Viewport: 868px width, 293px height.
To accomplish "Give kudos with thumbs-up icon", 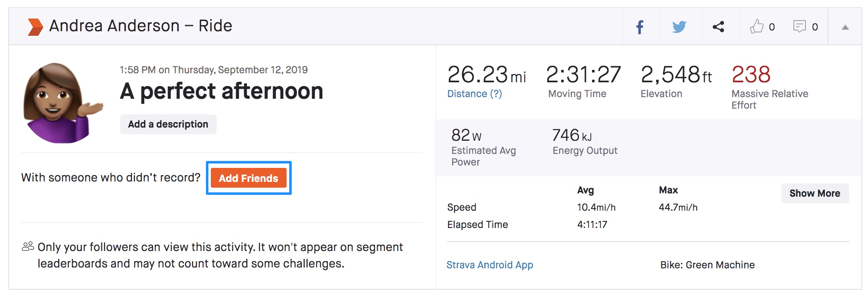I will pos(756,27).
